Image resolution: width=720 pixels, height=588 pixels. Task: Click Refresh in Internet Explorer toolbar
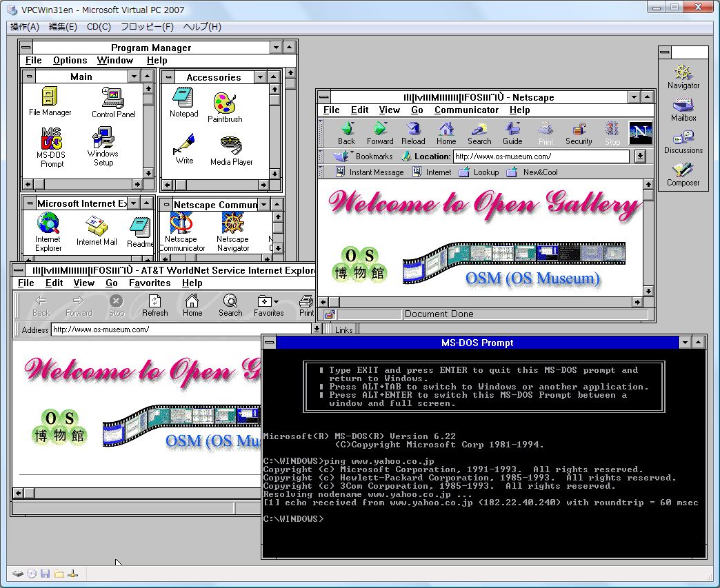[x=154, y=305]
